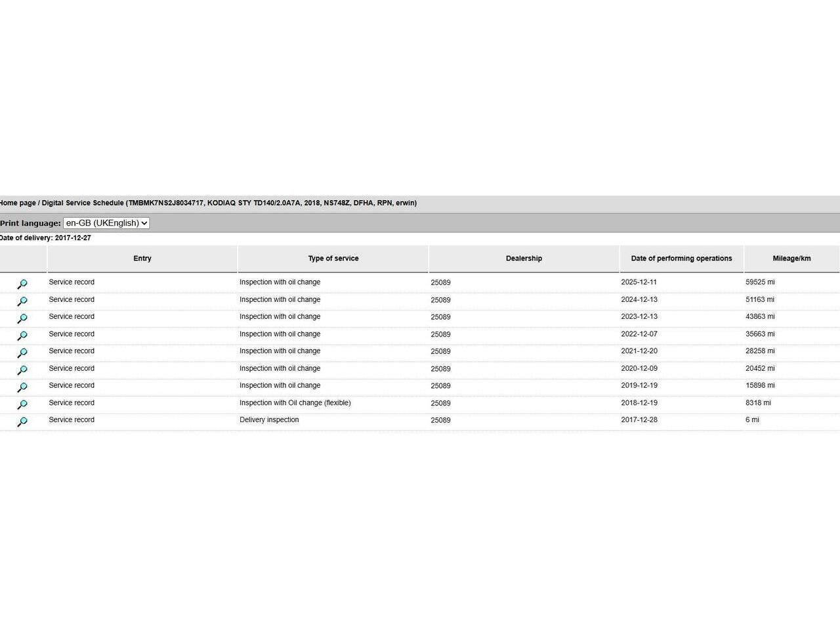The width and height of the screenshot is (840, 630).
Task: Click the 2018-12-19 date cell
Action: (x=639, y=403)
